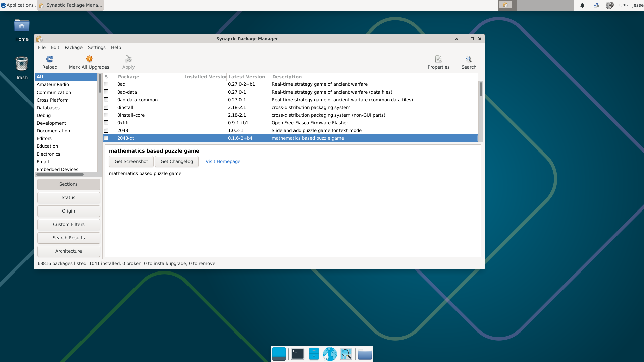This screenshot has height=362, width=644.
Task: Sort by Package column header
Action: tap(149, 77)
